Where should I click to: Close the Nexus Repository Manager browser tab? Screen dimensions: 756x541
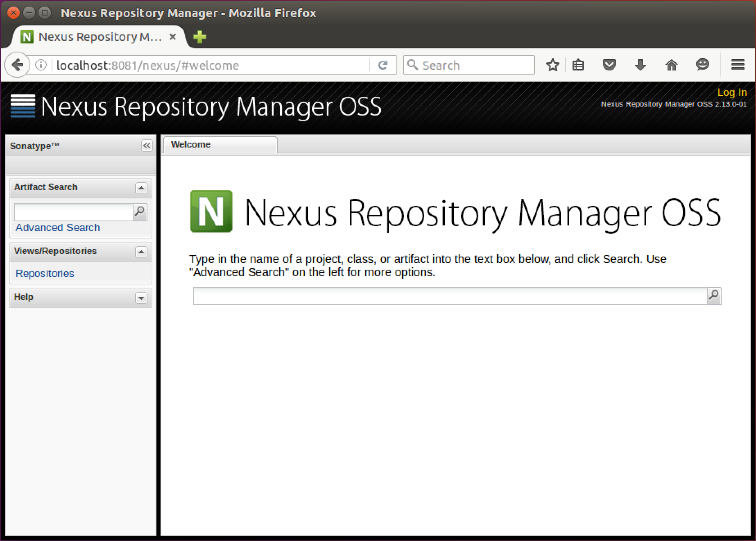(173, 37)
